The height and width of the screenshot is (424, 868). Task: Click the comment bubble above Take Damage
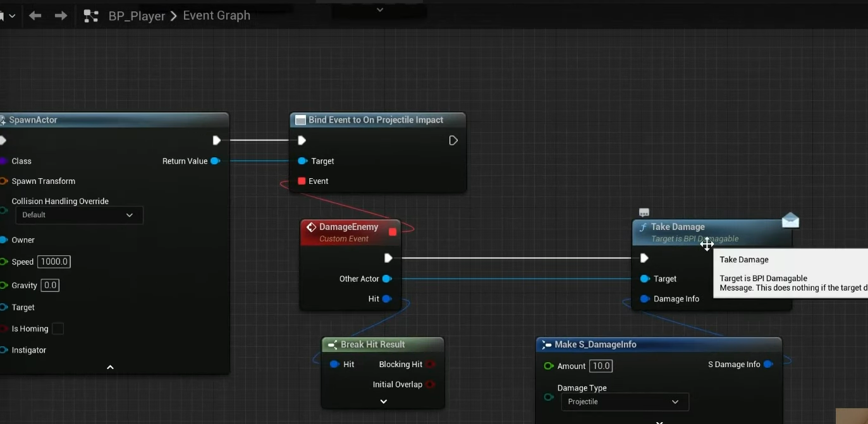tap(644, 213)
